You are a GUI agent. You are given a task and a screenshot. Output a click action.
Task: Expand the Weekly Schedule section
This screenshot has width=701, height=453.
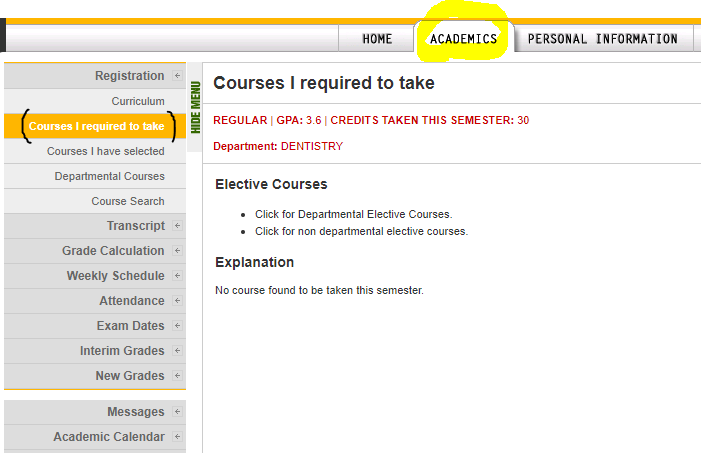pyautogui.click(x=95, y=276)
